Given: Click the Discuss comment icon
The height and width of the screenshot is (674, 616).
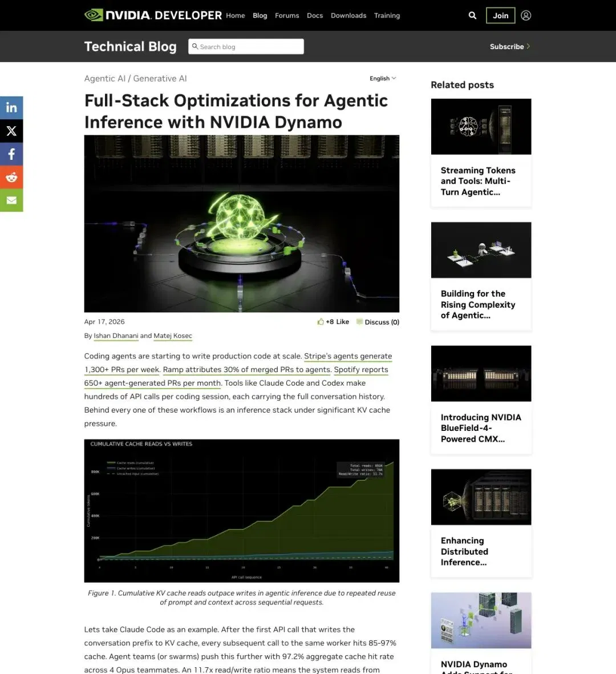Looking at the screenshot, I should tap(359, 322).
